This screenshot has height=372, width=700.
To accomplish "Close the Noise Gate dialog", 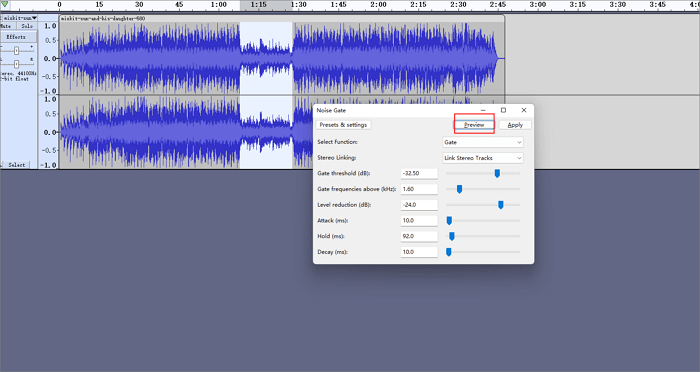I will pyautogui.click(x=524, y=110).
